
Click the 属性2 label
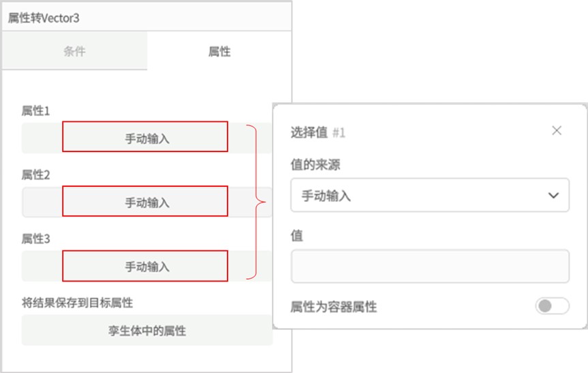[35, 175]
